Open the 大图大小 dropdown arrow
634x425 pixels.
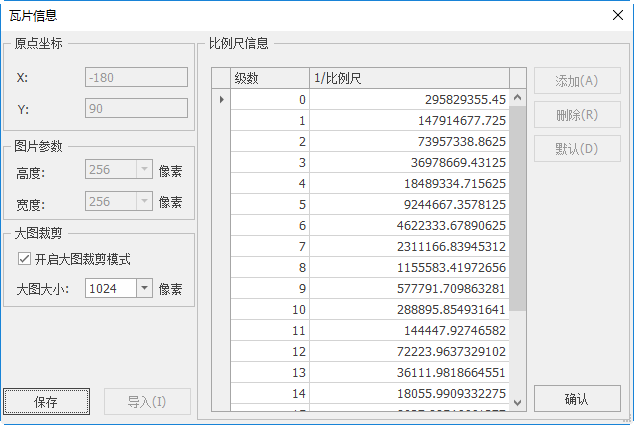pos(143,288)
